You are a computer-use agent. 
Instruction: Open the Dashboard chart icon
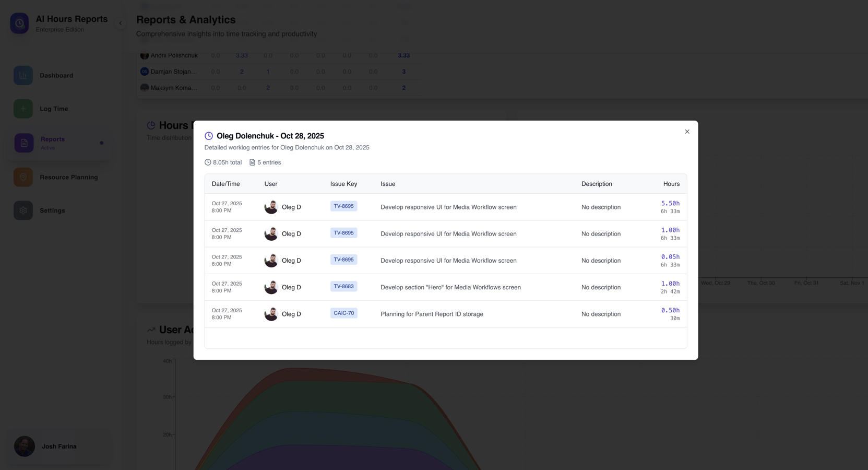23,76
